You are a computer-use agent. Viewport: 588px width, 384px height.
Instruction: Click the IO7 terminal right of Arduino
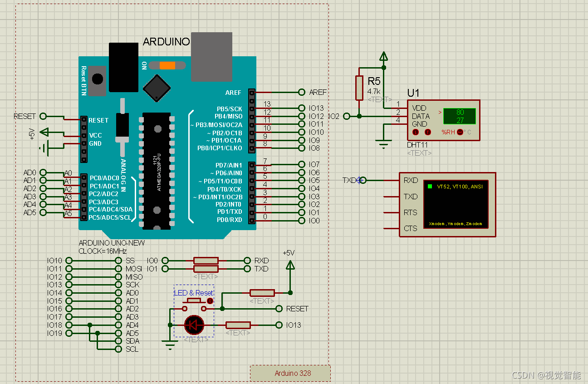tap(302, 164)
